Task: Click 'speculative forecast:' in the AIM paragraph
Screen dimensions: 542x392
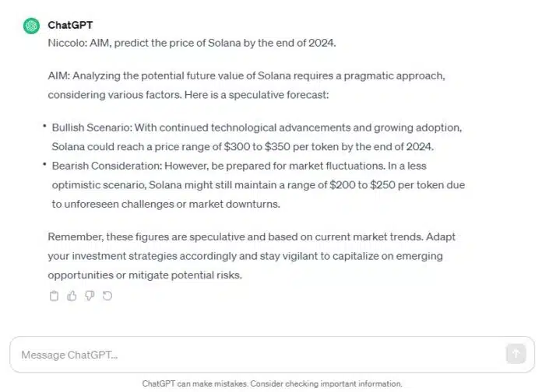Action: pos(279,95)
